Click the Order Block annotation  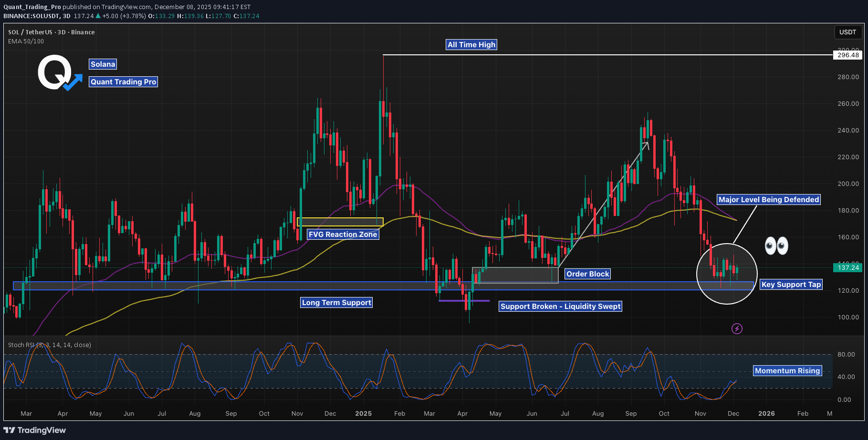pos(587,274)
